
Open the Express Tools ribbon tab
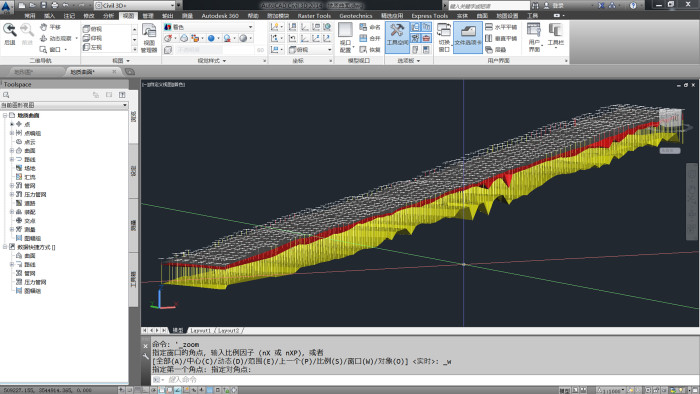click(429, 16)
